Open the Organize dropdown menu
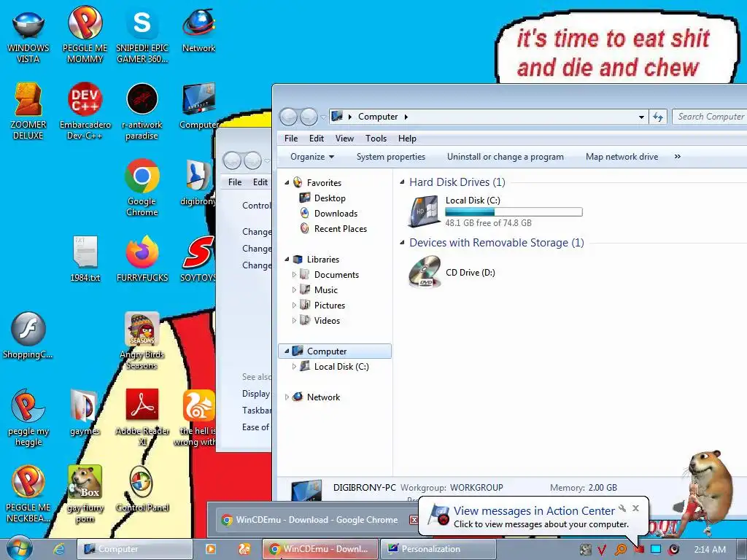 click(x=312, y=157)
